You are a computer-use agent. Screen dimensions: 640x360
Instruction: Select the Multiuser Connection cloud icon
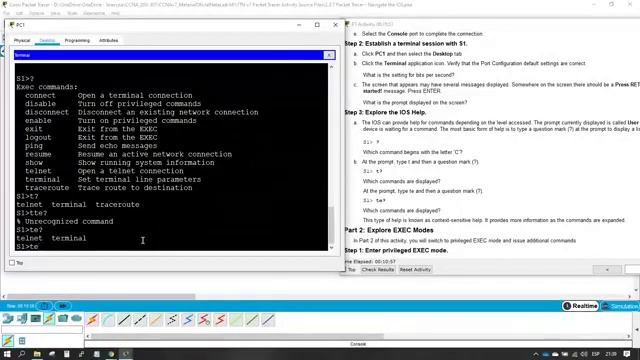point(76,319)
